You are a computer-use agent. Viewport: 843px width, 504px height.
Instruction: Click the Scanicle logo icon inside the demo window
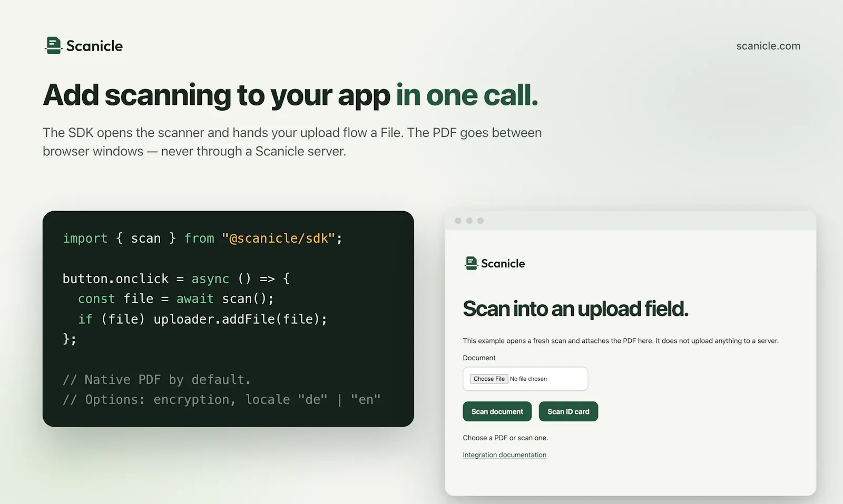[x=470, y=263]
